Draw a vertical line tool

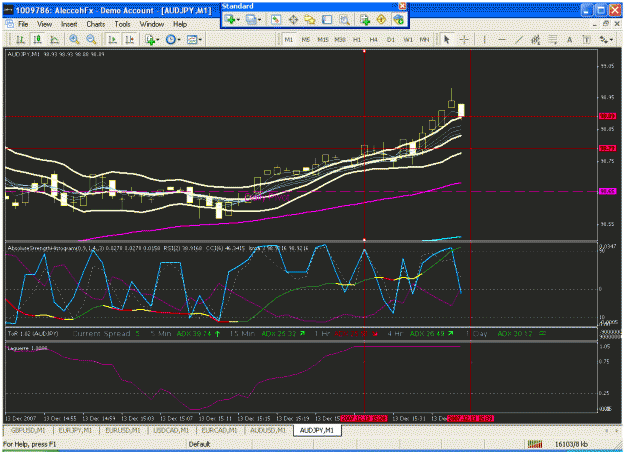[484, 39]
